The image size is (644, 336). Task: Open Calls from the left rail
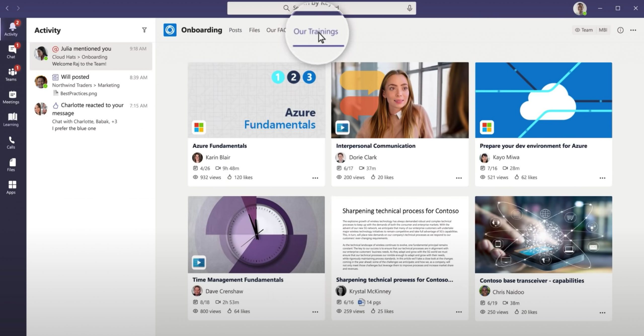(11, 142)
